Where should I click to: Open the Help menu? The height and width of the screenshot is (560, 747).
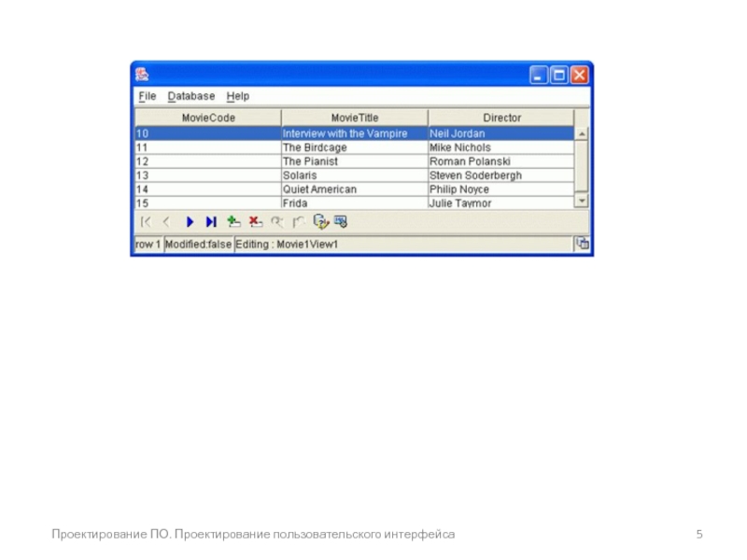tap(238, 96)
